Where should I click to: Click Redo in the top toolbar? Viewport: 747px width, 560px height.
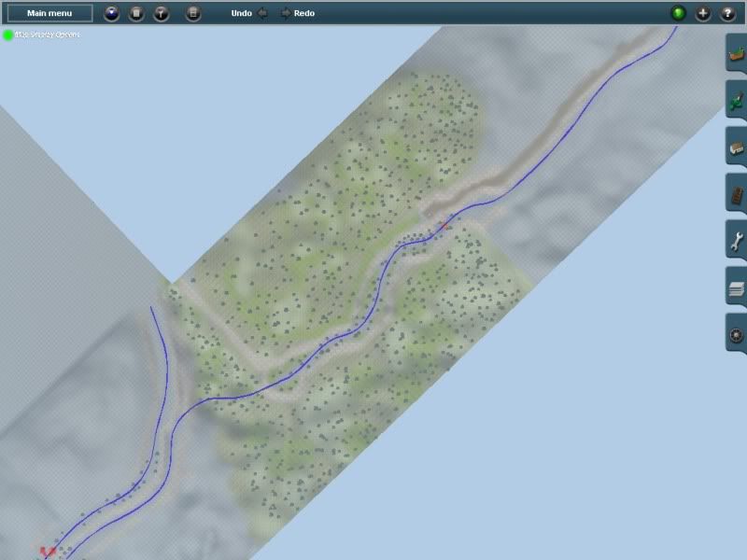point(303,13)
